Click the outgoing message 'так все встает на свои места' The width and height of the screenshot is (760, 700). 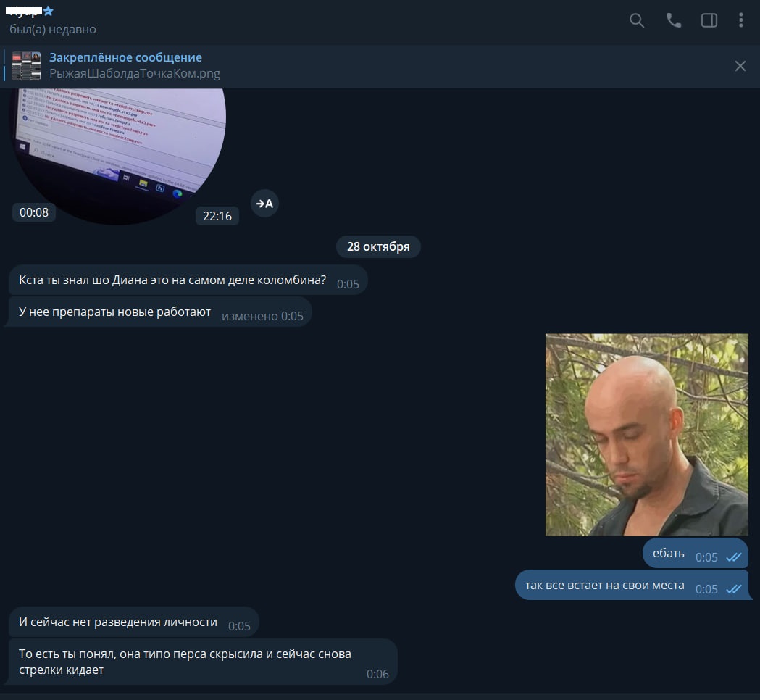point(604,586)
